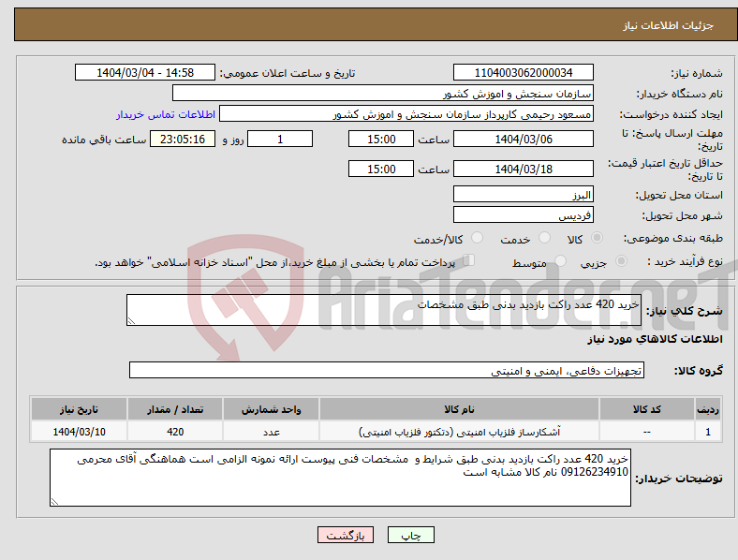Viewport: 738px width, 560px height.
Task: Click the تعداد / مقدار column header
Action: coord(175,409)
